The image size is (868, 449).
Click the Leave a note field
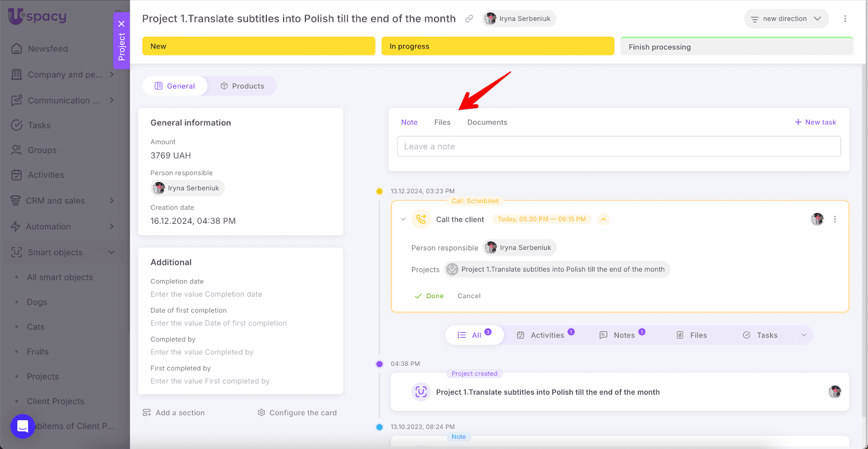[618, 147]
